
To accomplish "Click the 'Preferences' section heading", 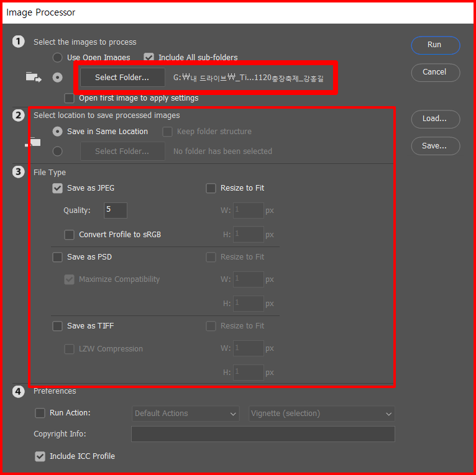I will (x=55, y=391).
